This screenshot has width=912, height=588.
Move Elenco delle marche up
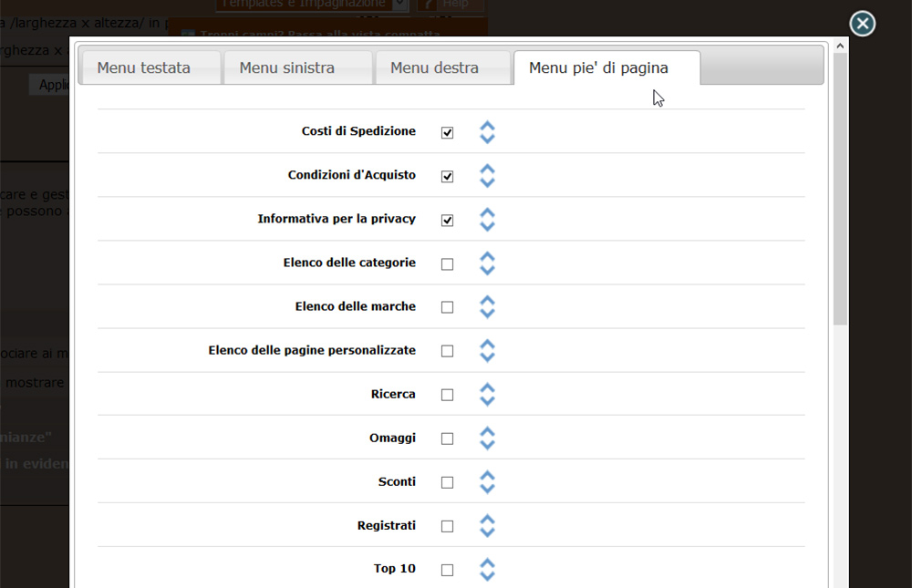tap(487, 301)
